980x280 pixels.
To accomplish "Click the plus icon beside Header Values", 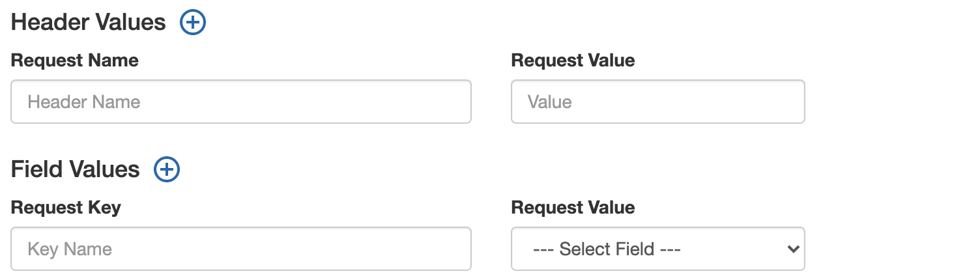I will [192, 23].
